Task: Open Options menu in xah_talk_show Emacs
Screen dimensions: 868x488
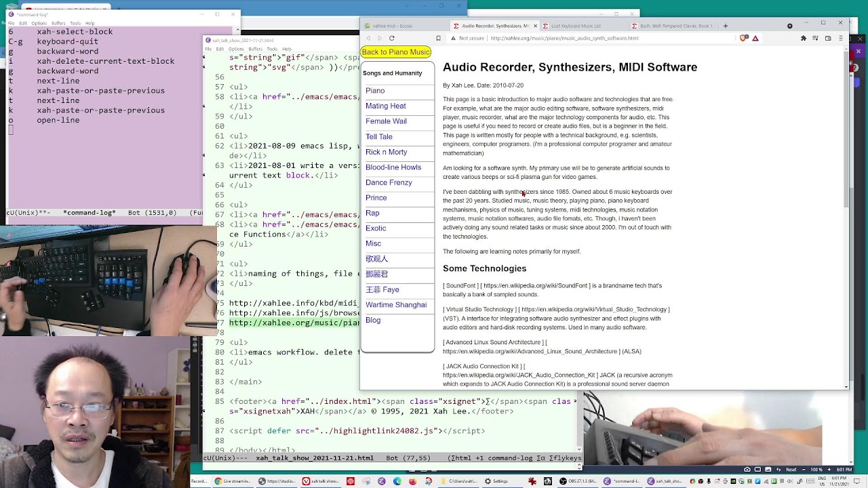Action: 236,49
